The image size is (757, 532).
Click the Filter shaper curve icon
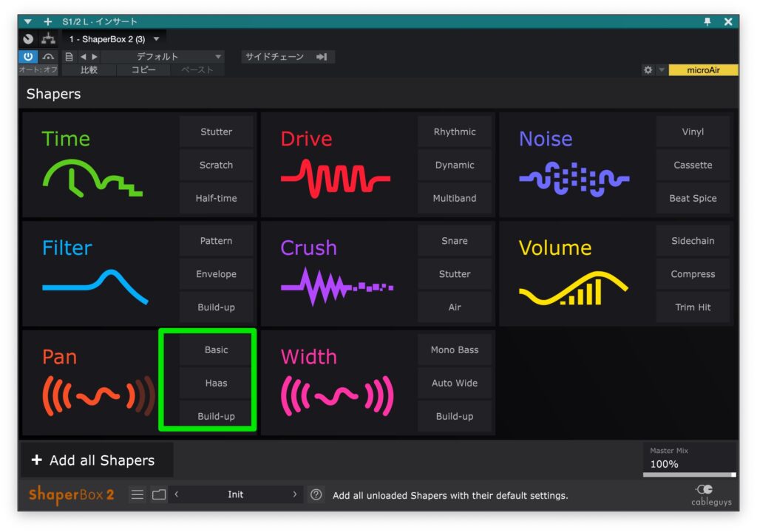click(x=95, y=287)
